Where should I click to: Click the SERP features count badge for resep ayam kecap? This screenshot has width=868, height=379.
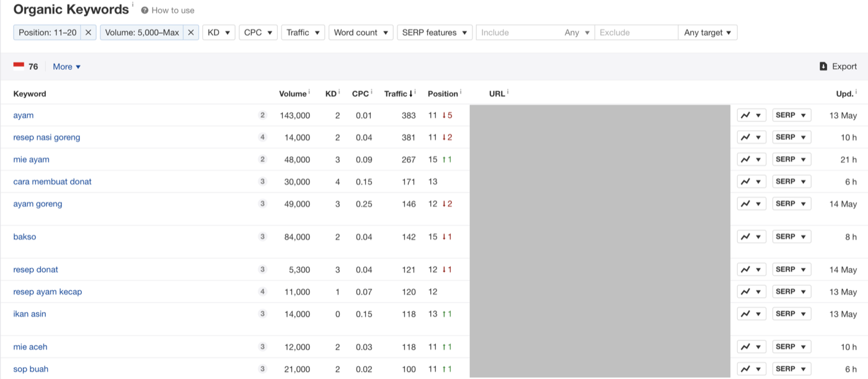coord(262,292)
